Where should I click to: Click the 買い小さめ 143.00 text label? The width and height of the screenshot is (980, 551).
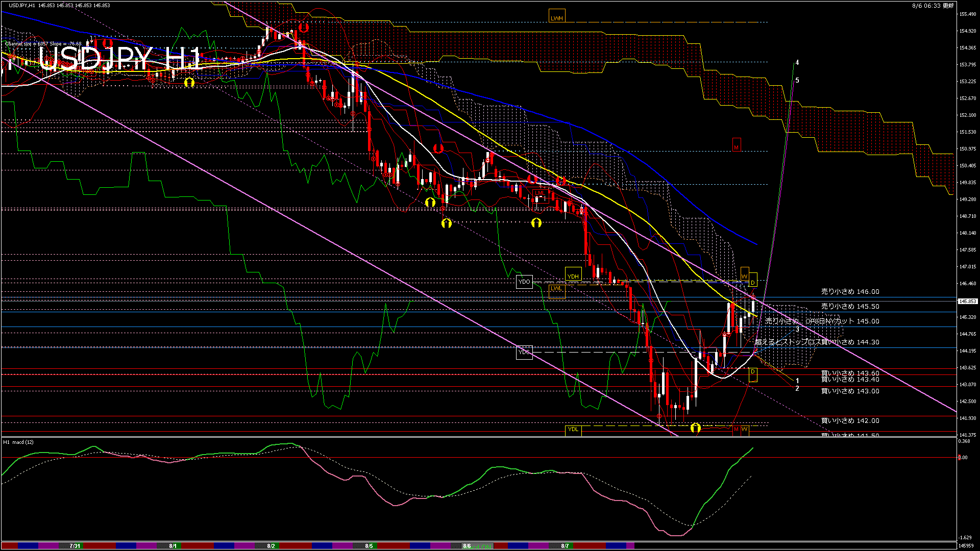tap(850, 391)
